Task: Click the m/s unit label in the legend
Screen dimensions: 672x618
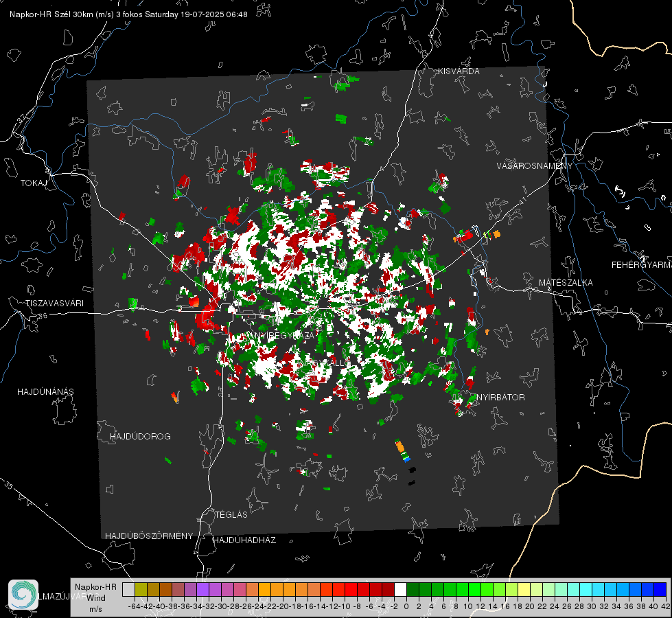Action: 95,609
